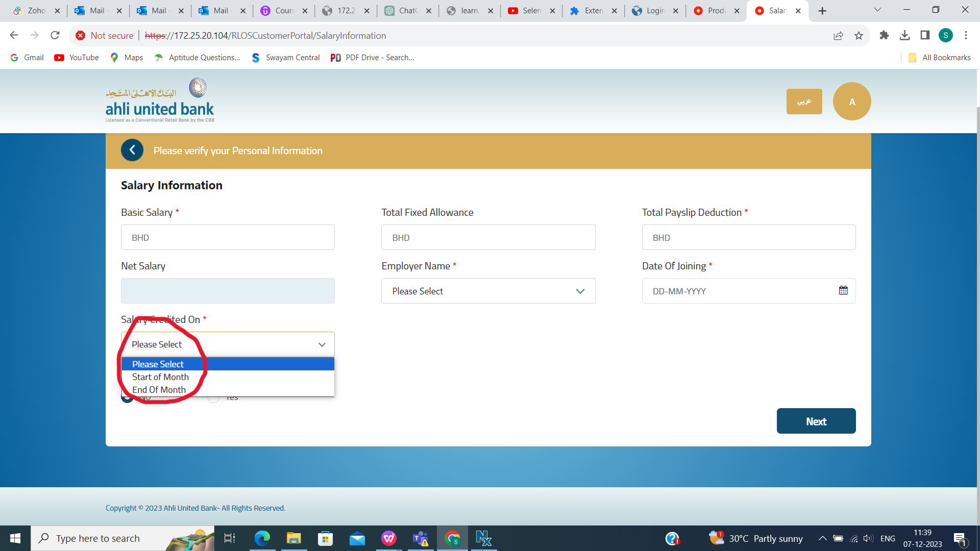Screen dimensions: 980x551
Task: Click the user avatar icon labeled A
Action: (851, 102)
